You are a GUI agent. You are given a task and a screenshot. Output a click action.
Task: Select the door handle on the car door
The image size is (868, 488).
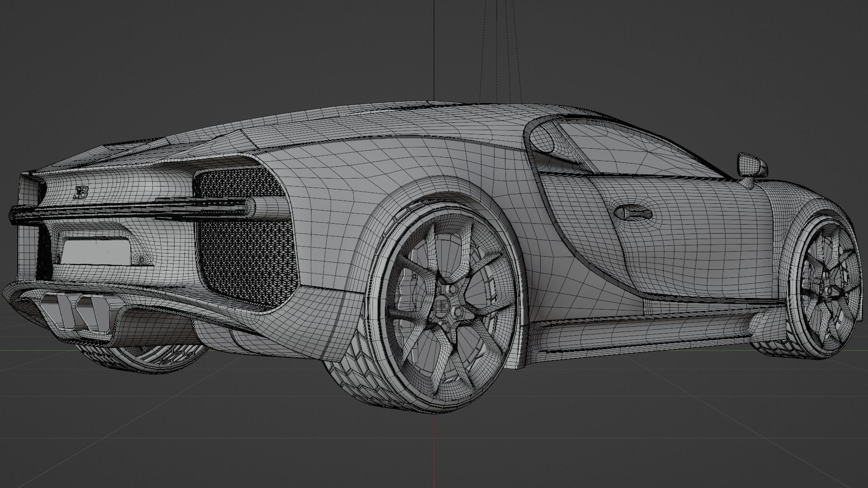click(x=633, y=212)
